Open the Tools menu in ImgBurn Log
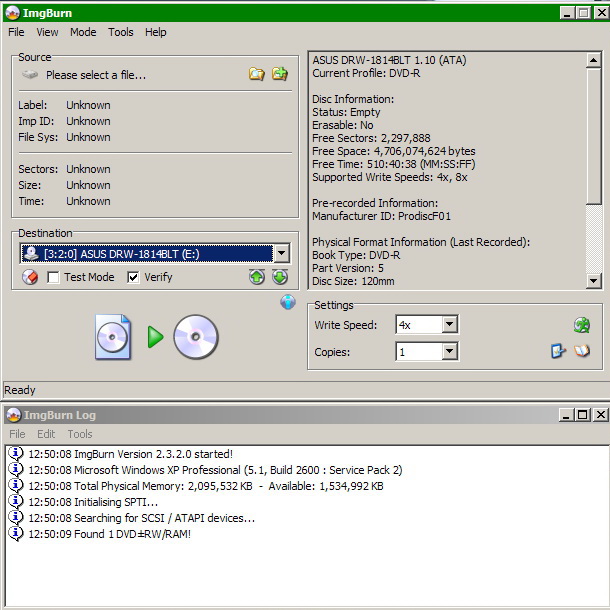This screenshot has width=610, height=610. [80, 434]
